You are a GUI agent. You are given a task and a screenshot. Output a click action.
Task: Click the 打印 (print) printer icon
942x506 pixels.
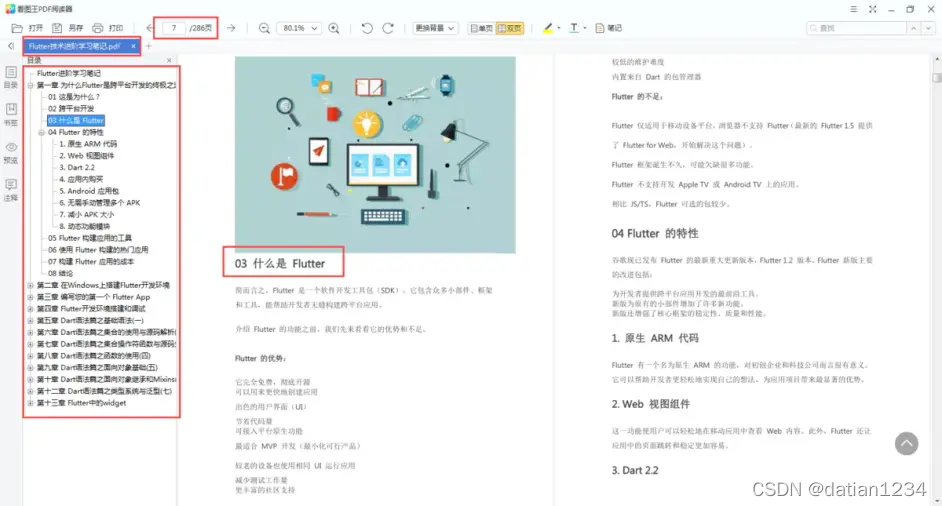[97, 28]
